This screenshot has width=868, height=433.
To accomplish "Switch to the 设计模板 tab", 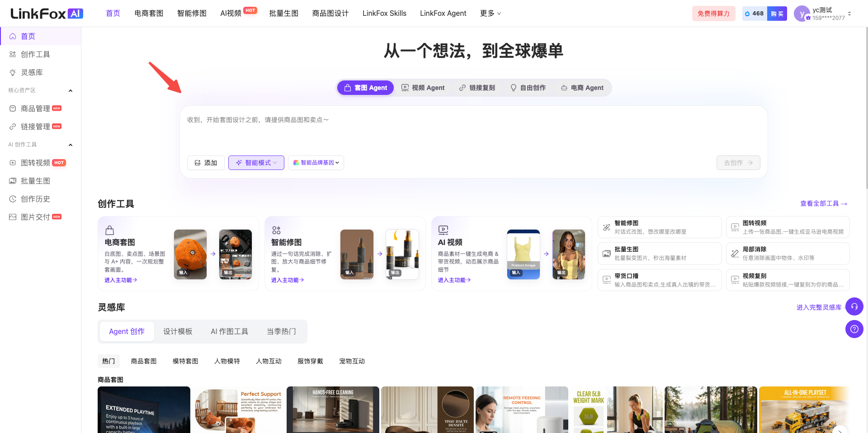I will [178, 331].
